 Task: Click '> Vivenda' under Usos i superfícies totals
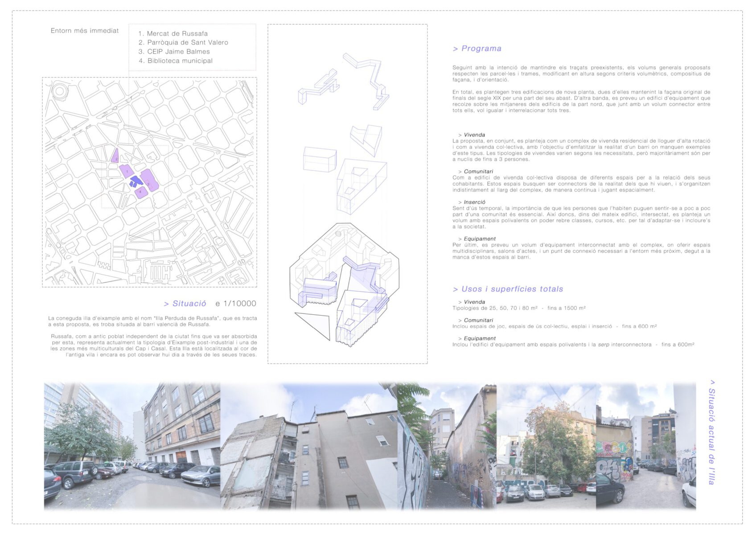point(472,302)
